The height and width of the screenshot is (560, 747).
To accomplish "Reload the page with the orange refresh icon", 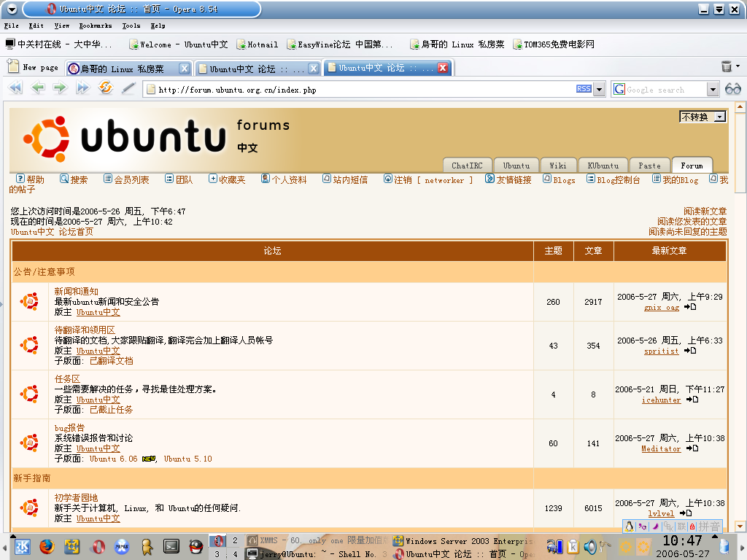I will tap(105, 87).
